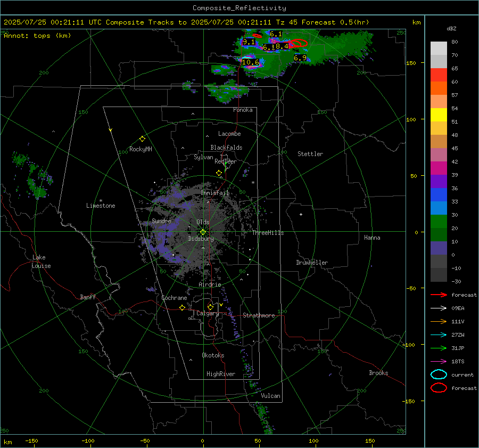Click the red forecast arrow in legend
The width and height of the screenshot is (479, 448).
[x=439, y=295]
